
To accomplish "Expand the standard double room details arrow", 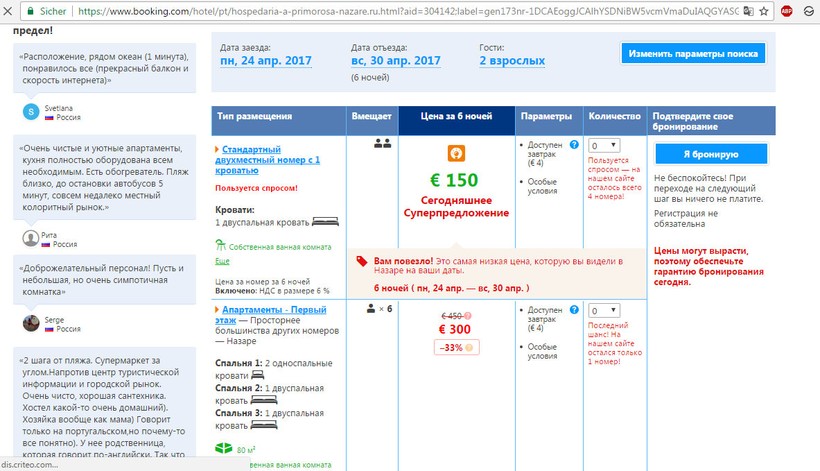I will 217,150.
